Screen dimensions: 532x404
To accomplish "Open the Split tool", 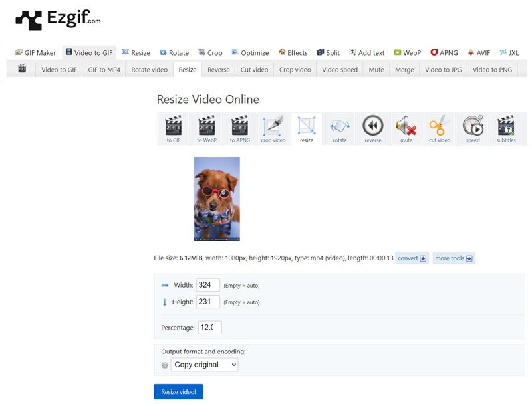I will pos(328,53).
